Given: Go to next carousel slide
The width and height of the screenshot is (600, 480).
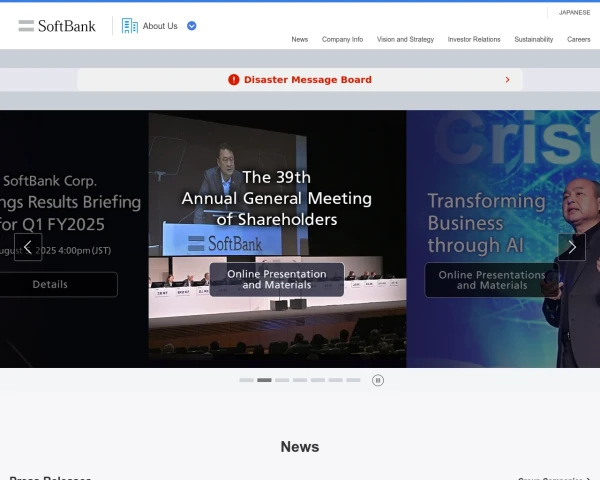Looking at the screenshot, I should [x=572, y=247].
